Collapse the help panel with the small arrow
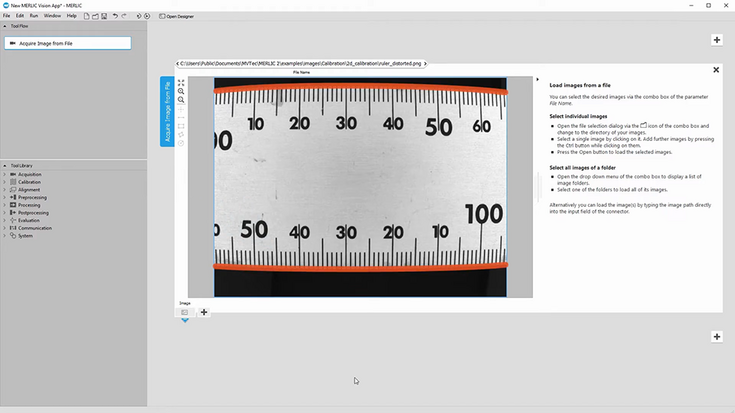 [x=537, y=79]
